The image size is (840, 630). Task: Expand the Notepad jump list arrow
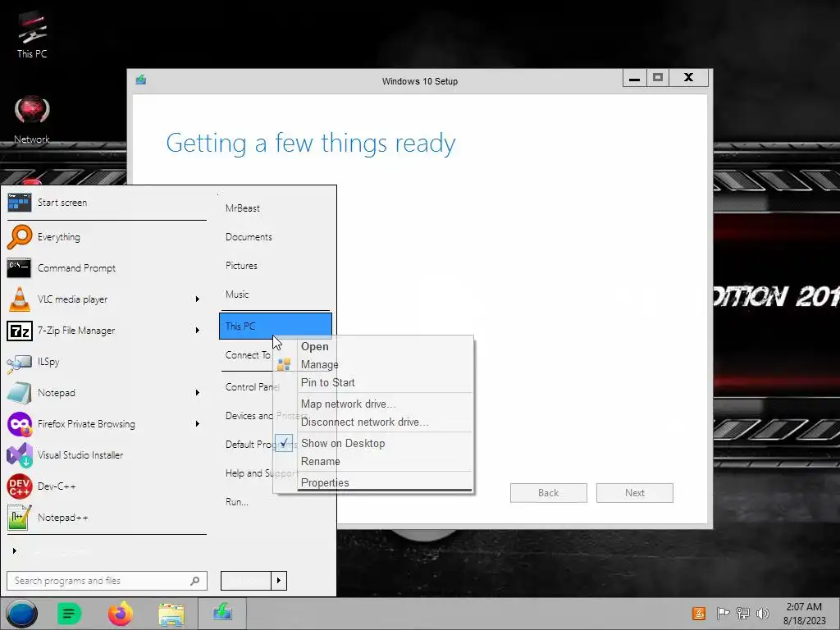198,393
